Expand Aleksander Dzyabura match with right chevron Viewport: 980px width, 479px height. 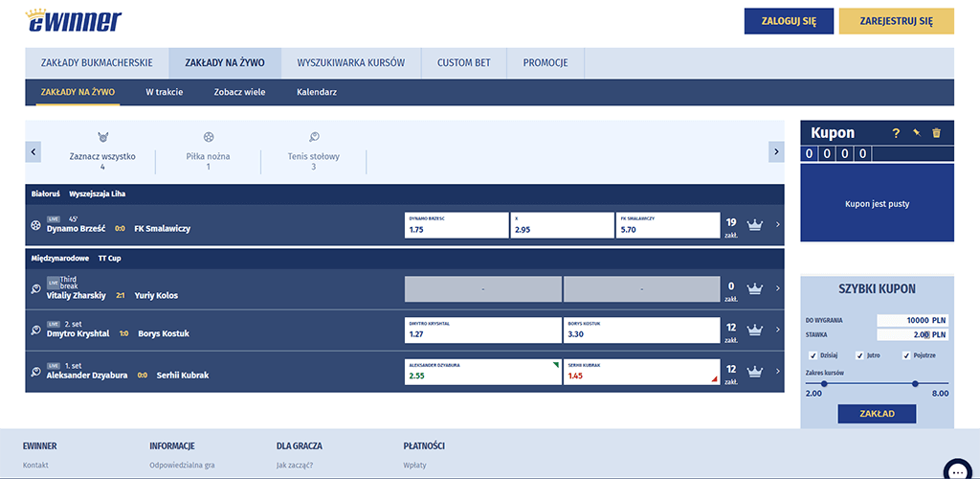coord(776,373)
